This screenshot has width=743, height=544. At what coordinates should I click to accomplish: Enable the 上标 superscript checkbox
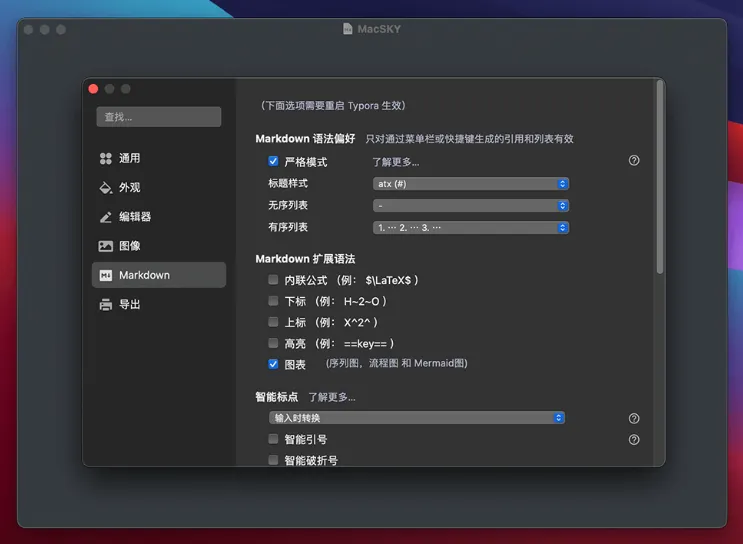click(273, 322)
